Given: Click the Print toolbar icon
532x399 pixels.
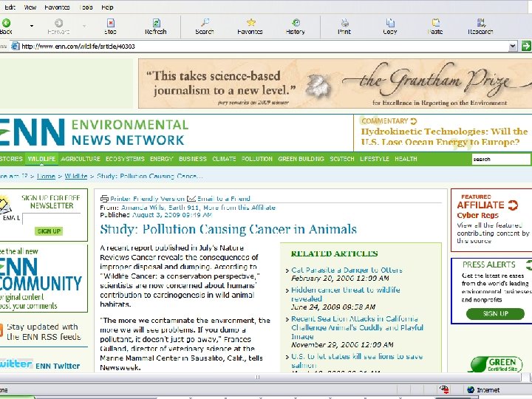Looking at the screenshot, I should point(344,23).
